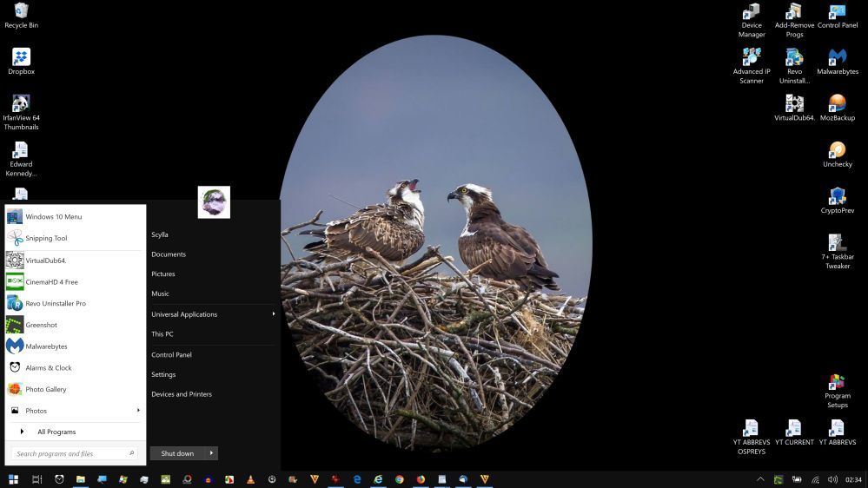
Task: Open rightmost YT ABBREVS document icon
Action: [838, 432]
